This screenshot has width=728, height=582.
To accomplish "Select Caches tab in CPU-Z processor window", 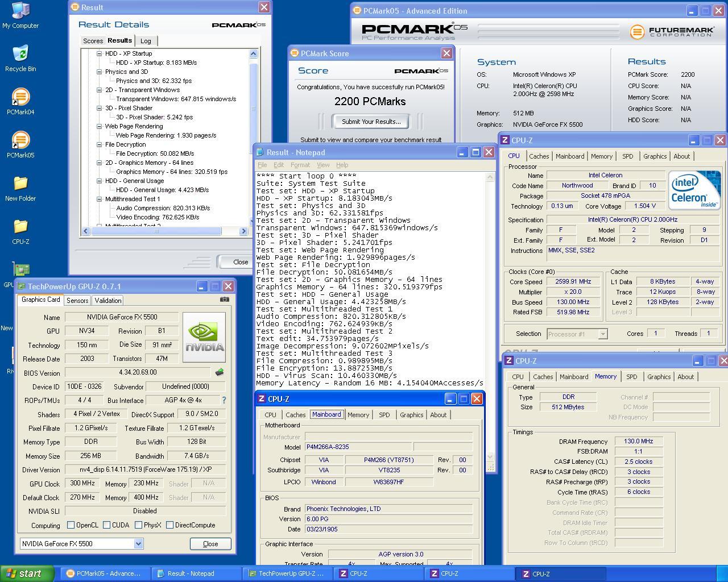I will (539, 156).
